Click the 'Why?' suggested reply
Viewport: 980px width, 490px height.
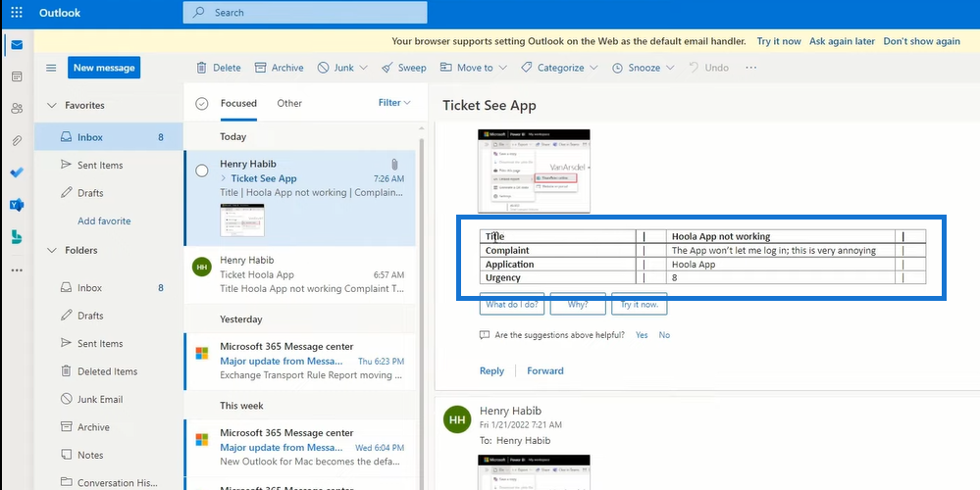tap(578, 305)
